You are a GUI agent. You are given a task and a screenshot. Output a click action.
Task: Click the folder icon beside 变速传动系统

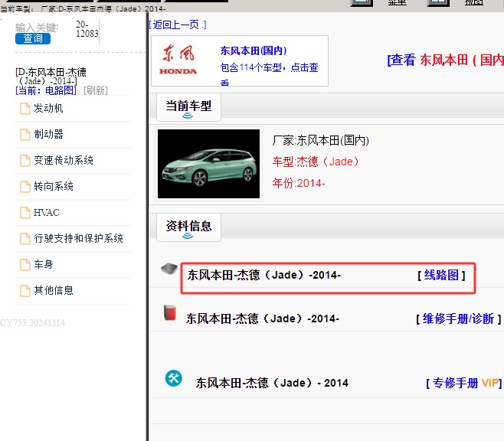click(25, 161)
